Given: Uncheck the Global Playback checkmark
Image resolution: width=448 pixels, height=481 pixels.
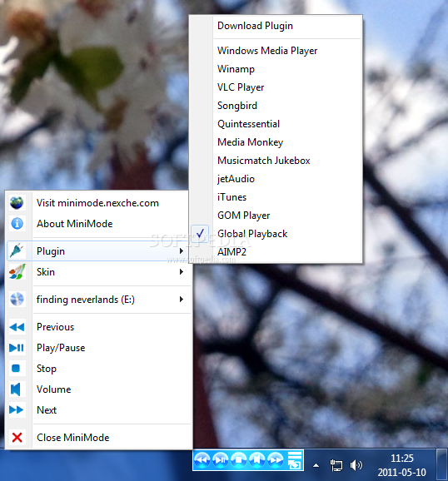Looking at the screenshot, I should 200,234.
